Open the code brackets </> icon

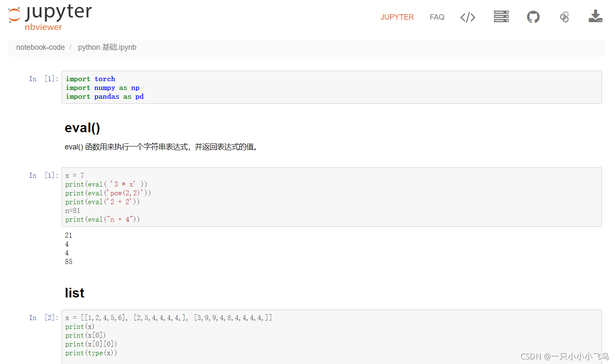tap(468, 17)
